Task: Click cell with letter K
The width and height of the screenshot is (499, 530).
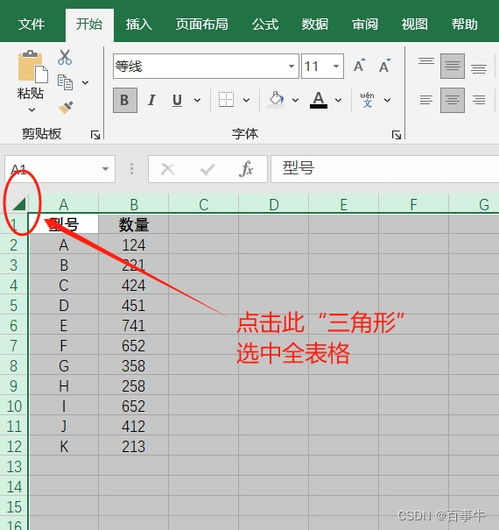Action: click(64, 446)
